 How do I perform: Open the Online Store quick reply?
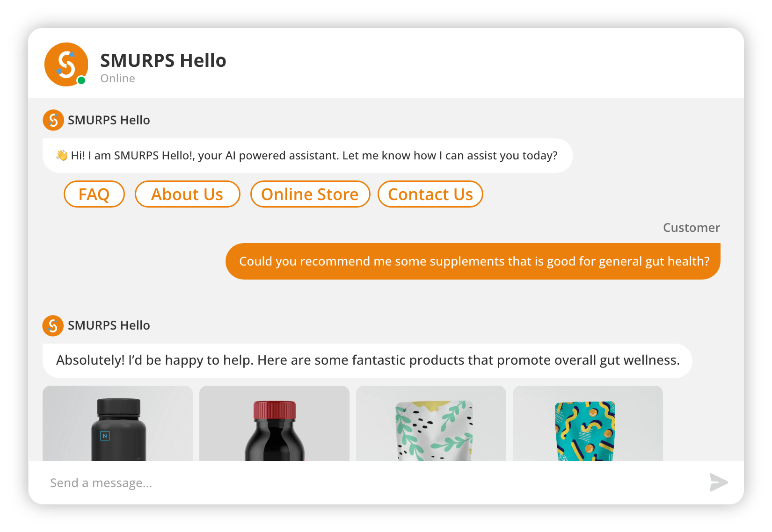click(310, 194)
